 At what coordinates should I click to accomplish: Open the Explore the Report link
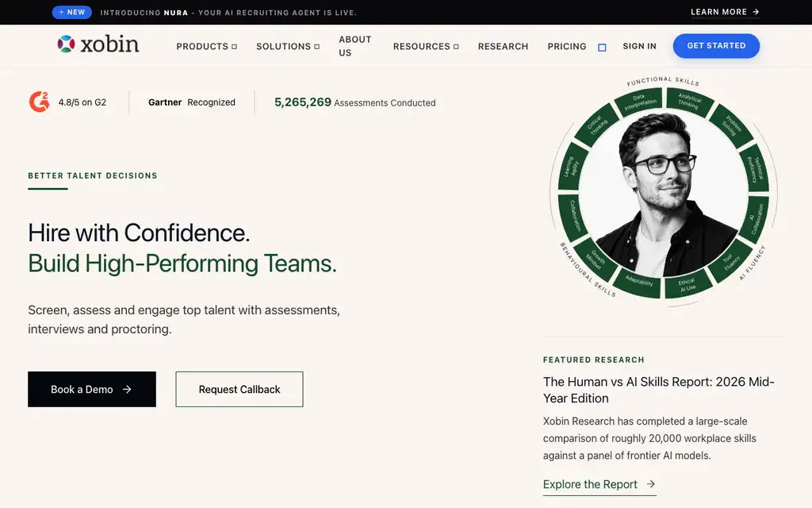tap(599, 484)
